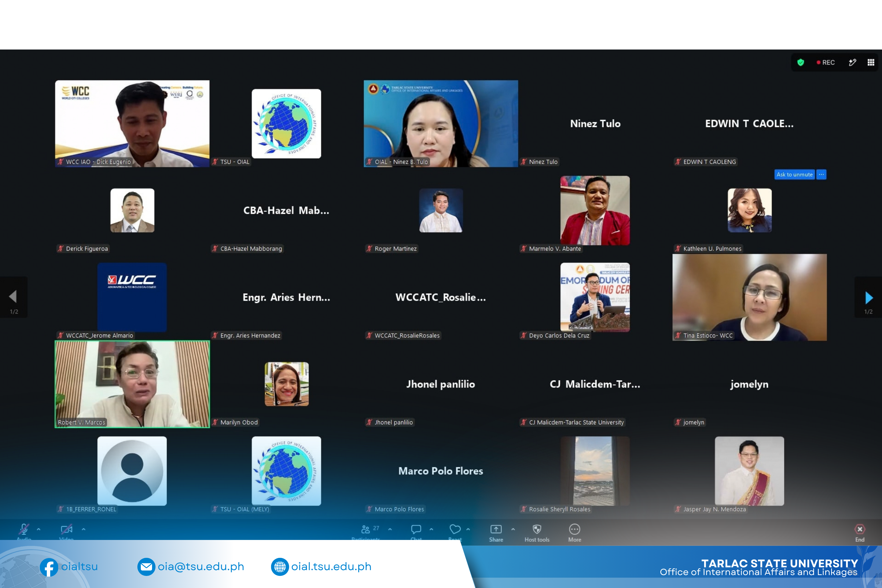Click the 'Marmelo V. Abante' name label

pyautogui.click(x=555, y=249)
